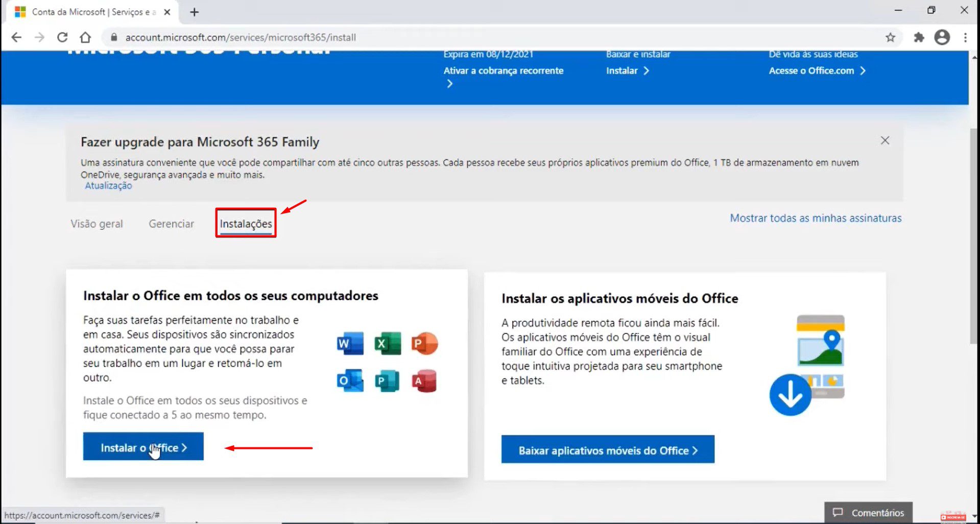
Task: Click Baixar aplicativos móveis do Office
Action: [x=607, y=450]
